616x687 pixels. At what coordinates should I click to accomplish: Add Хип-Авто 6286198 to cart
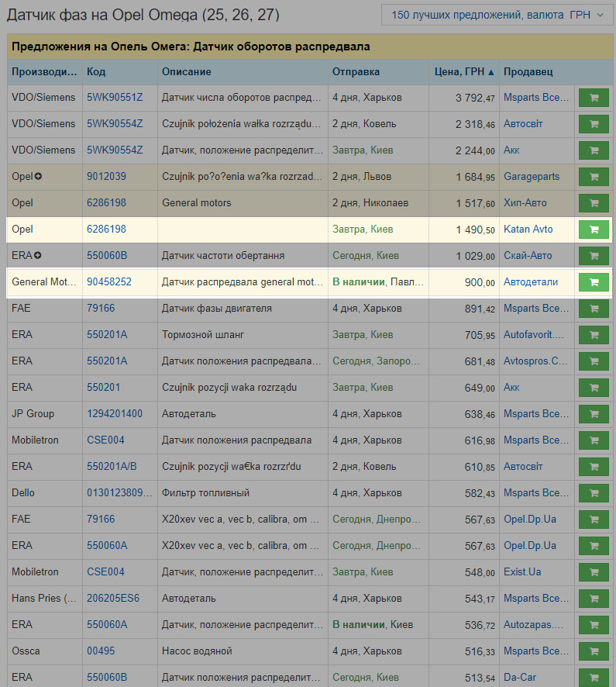[x=594, y=203]
